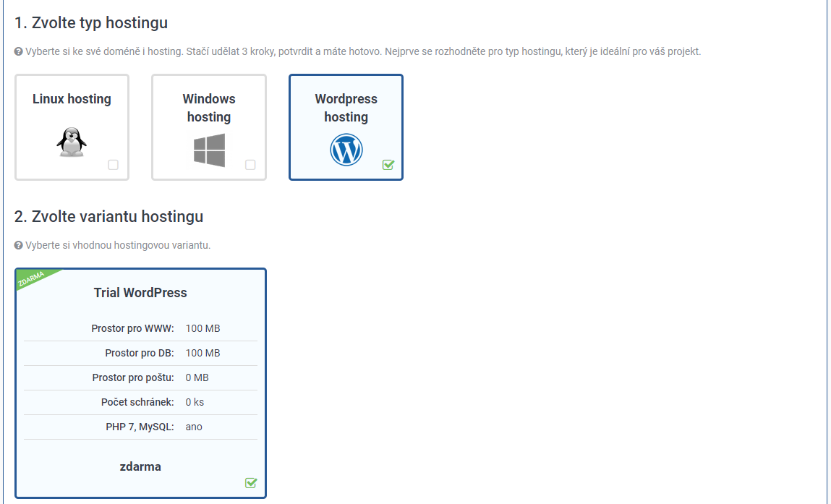Click the mail space value '0 MB'
The width and height of the screenshot is (831, 504).
point(197,378)
